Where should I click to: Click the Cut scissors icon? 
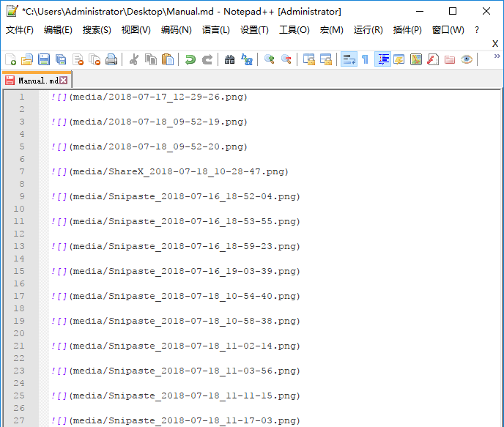tap(134, 59)
